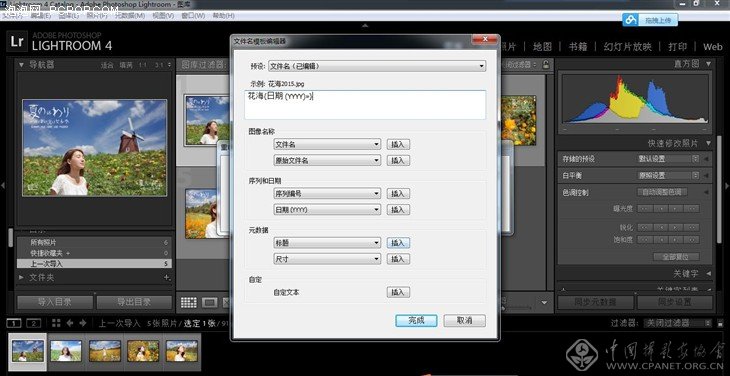Toggle second window display button 2
The height and width of the screenshot is (376, 730).
(x=34, y=323)
